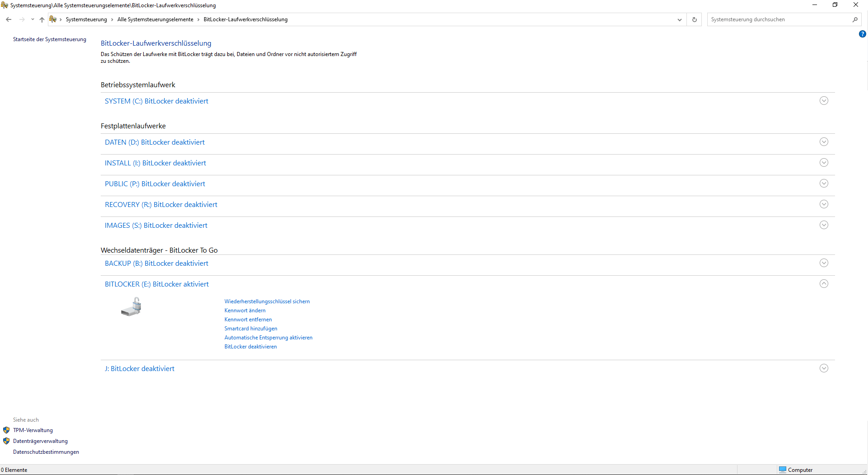The width and height of the screenshot is (868, 475).
Task: Expand the RECOVERY (R:) drive section
Action: [824, 204]
